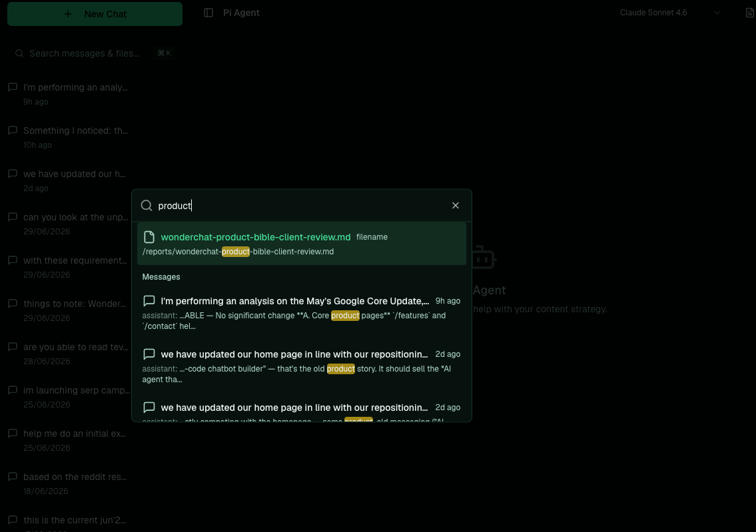Click the robot agent icon in main area
This screenshot has width=756, height=532.
(483, 257)
